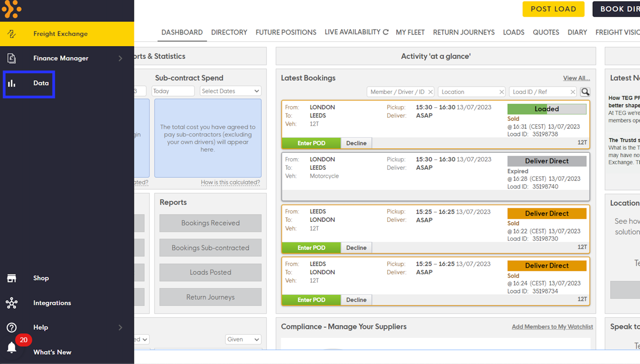640x364 pixels.
Task: Click the How is this calculated link
Action: pyautogui.click(x=231, y=183)
